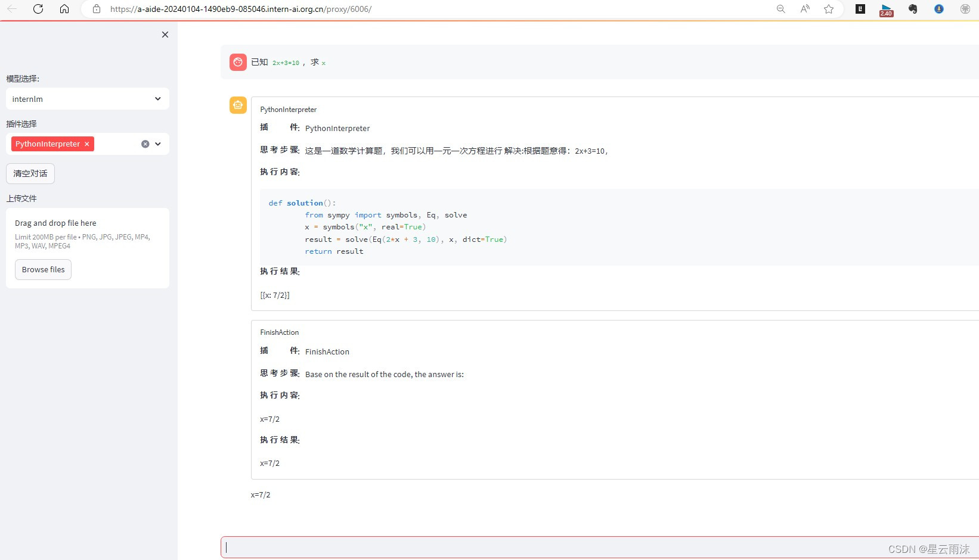This screenshot has height=560, width=979.
Task: Click inside the Python code block
Action: (619, 227)
